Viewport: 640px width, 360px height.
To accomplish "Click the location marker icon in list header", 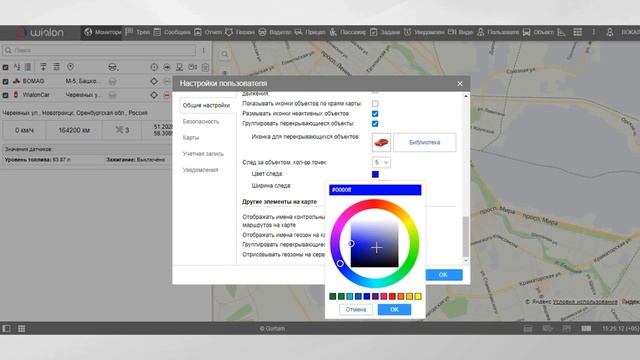I will pyautogui.click(x=70, y=67).
